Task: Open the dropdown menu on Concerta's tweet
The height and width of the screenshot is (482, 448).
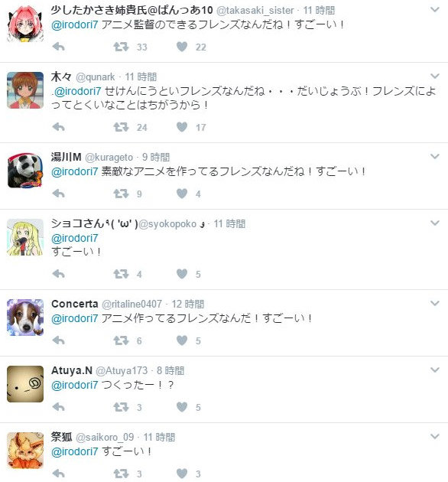Action: pyautogui.click(x=435, y=304)
